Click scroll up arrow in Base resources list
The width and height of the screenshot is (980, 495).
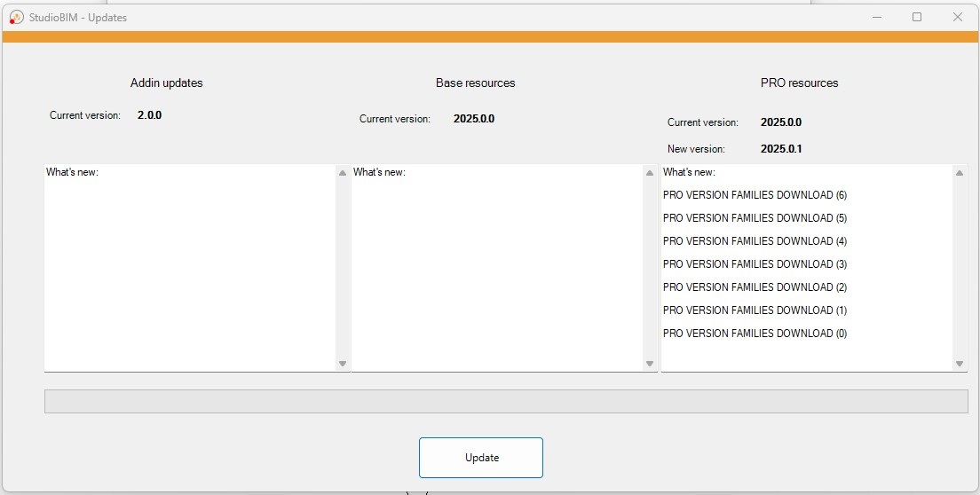tap(650, 173)
